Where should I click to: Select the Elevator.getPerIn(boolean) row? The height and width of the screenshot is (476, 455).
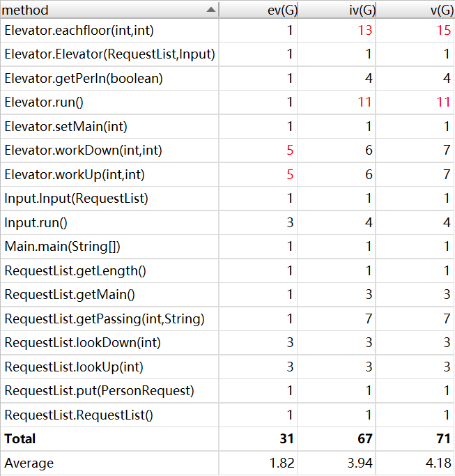coord(227,78)
